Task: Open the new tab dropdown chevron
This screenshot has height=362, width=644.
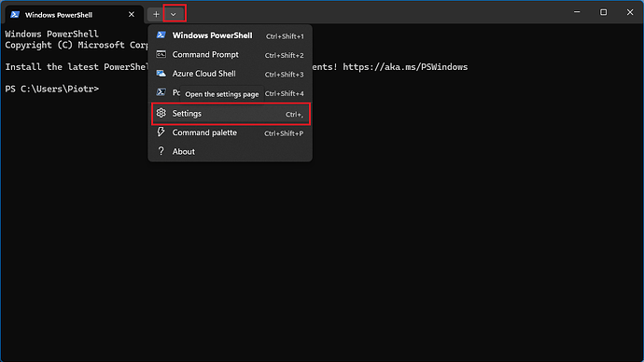Action: 174,14
